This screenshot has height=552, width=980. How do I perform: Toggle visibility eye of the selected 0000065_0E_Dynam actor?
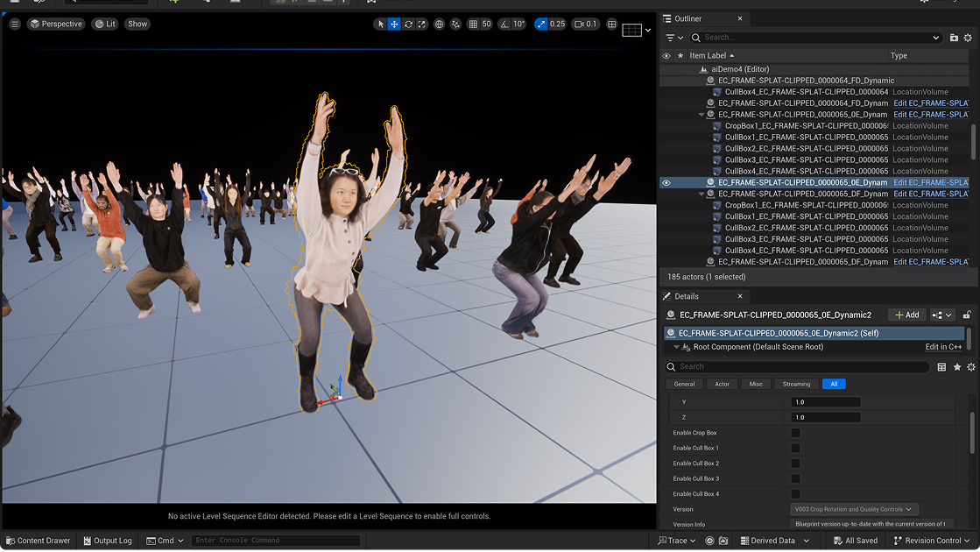[667, 182]
